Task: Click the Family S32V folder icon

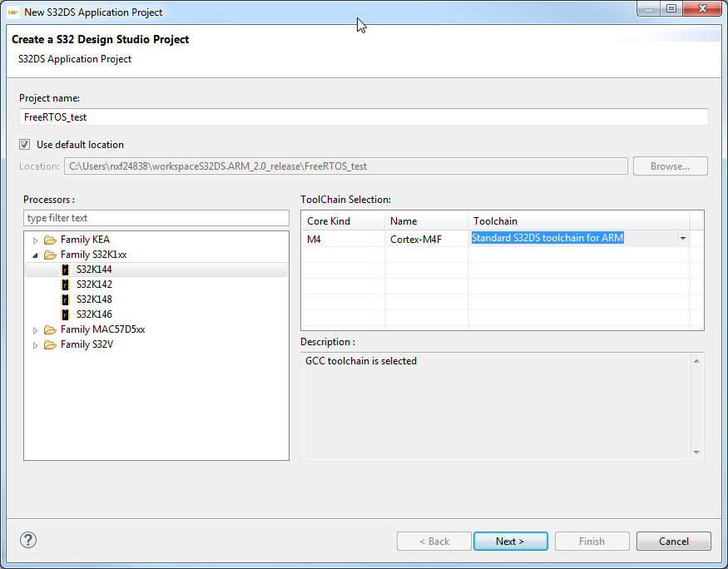Action: 51,344
